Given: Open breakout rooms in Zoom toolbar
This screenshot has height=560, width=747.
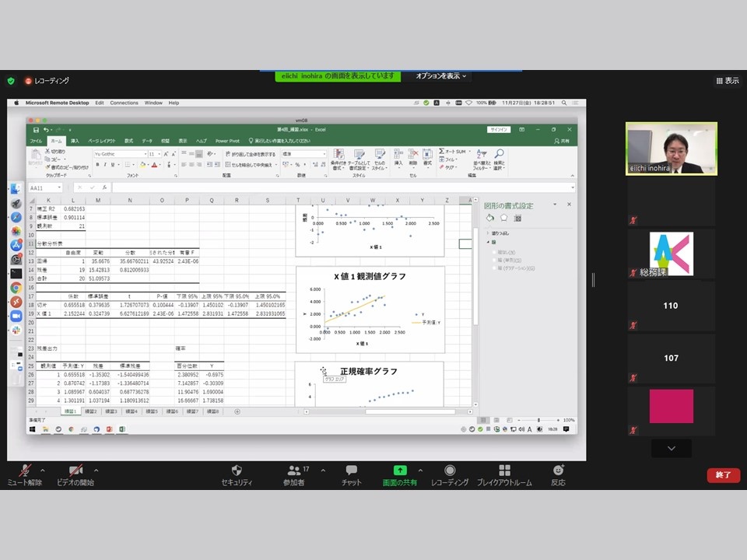Looking at the screenshot, I should click(x=504, y=474).
